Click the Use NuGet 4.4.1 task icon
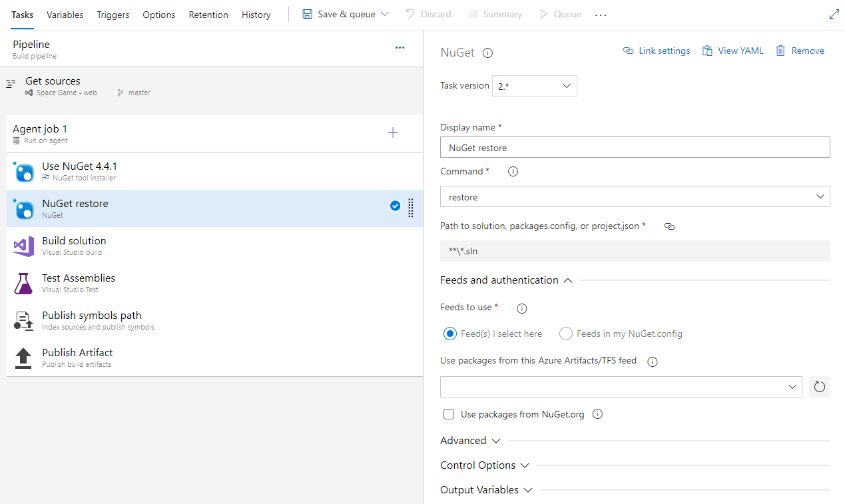845x504 pixels. pyautogui.click(x=23, y=172)
